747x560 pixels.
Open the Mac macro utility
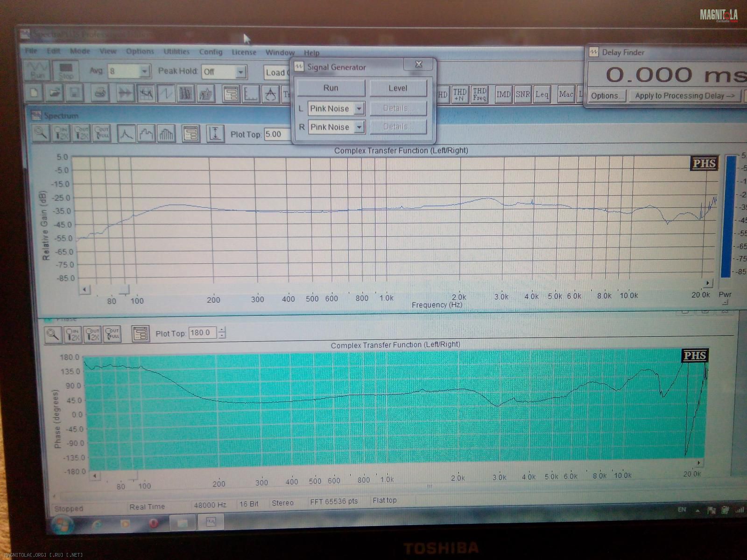pyautogui.click(x=566, y=95)
